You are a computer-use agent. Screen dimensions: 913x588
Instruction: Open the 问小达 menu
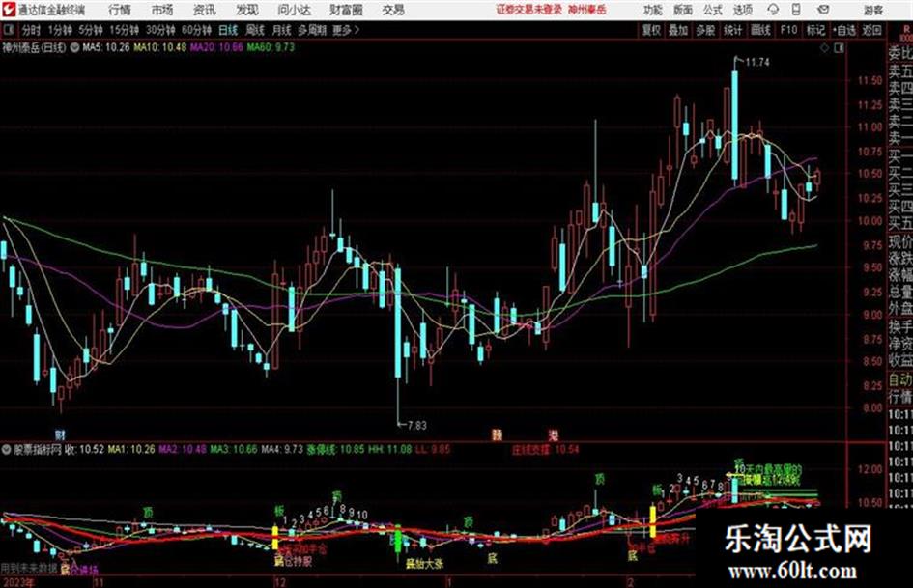[295, 10]
